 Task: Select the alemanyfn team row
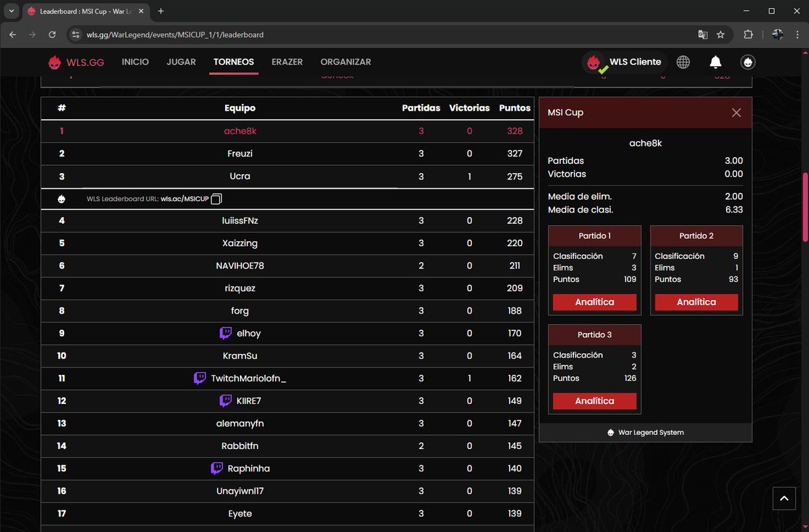[x=287, y=423]
